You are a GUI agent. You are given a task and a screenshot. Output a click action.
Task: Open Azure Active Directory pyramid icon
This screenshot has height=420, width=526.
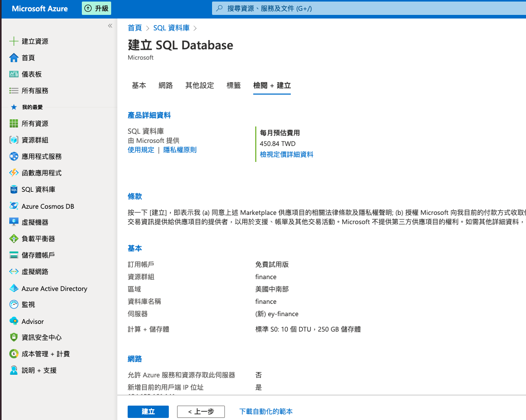click(14, 288)
